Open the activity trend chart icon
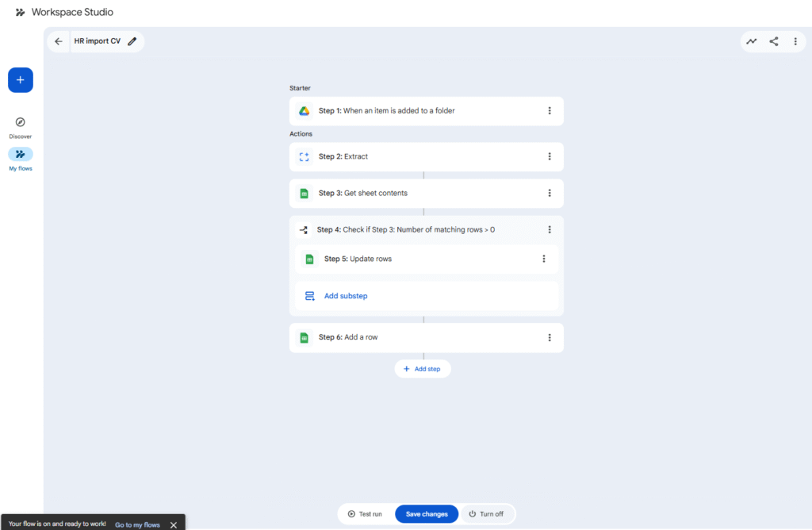The height and width of the screenshot is (530, 812). (x=751, y=41)
